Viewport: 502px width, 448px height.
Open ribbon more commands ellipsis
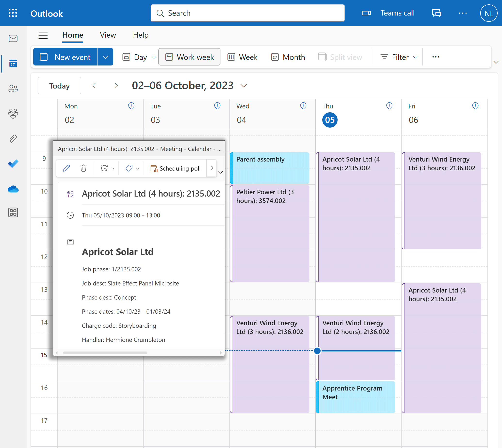click(x=436, y=57)
